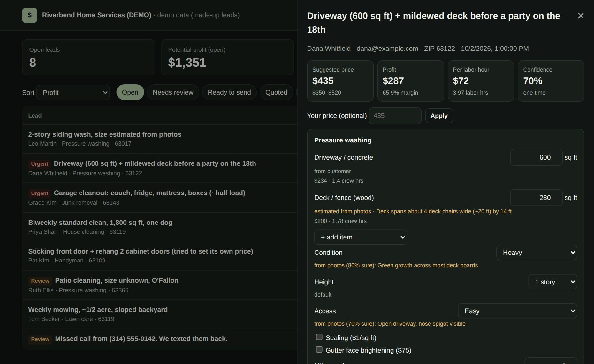Edit the Driveway / concrete sq ft field
594x364 pixels.
pos(536,157)
